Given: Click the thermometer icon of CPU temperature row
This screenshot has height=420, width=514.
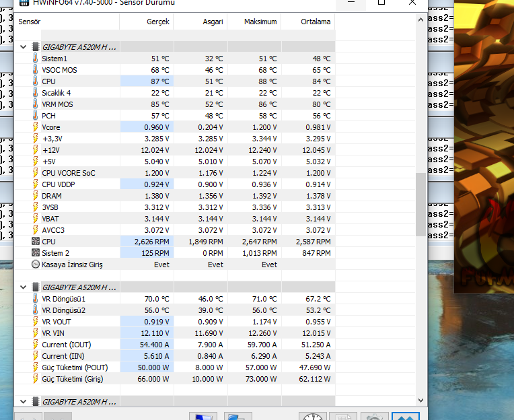Looking at the screenshot, I should (x=36, y=81).
